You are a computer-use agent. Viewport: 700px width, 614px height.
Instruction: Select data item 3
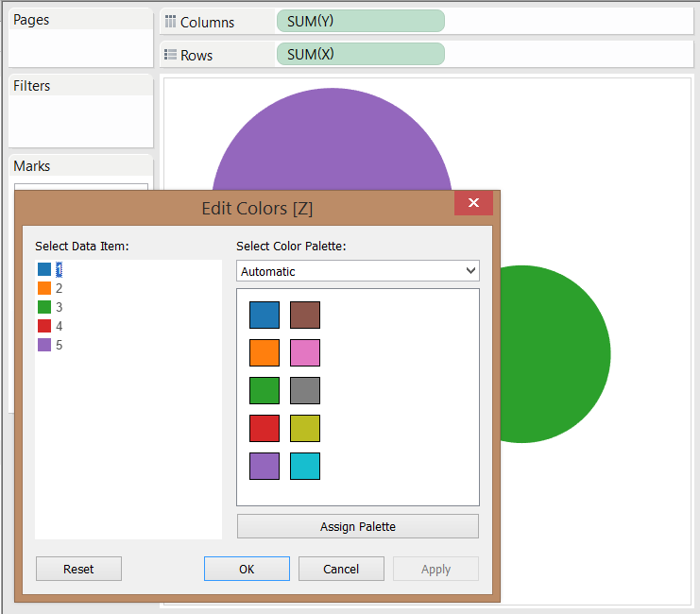[x=50, y=307]
